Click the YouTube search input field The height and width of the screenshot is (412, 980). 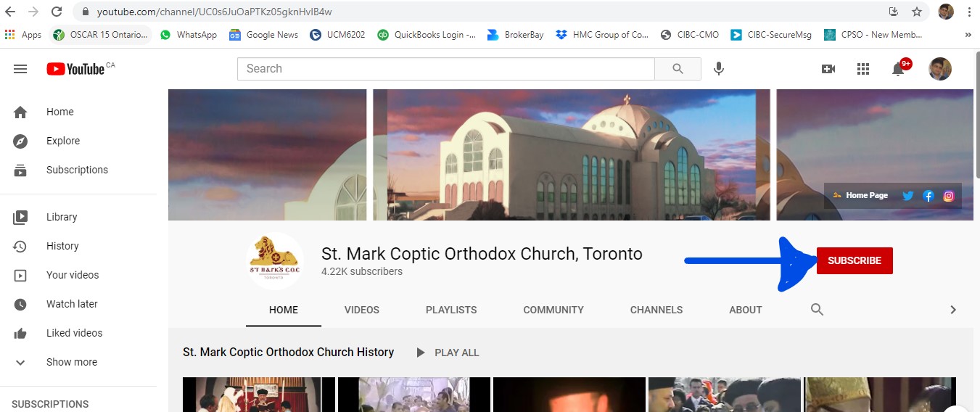[x=446, y=69]
